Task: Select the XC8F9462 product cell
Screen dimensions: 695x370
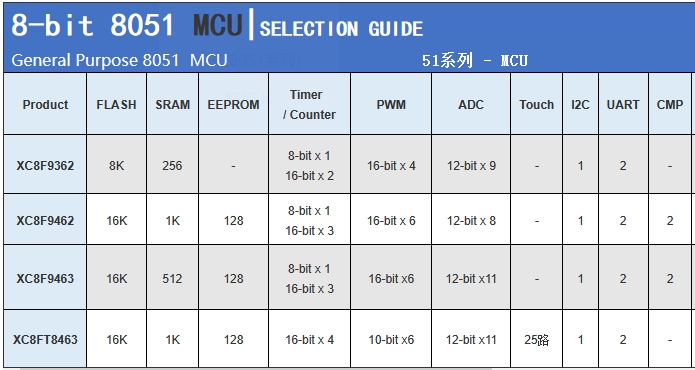Action: 45,220
